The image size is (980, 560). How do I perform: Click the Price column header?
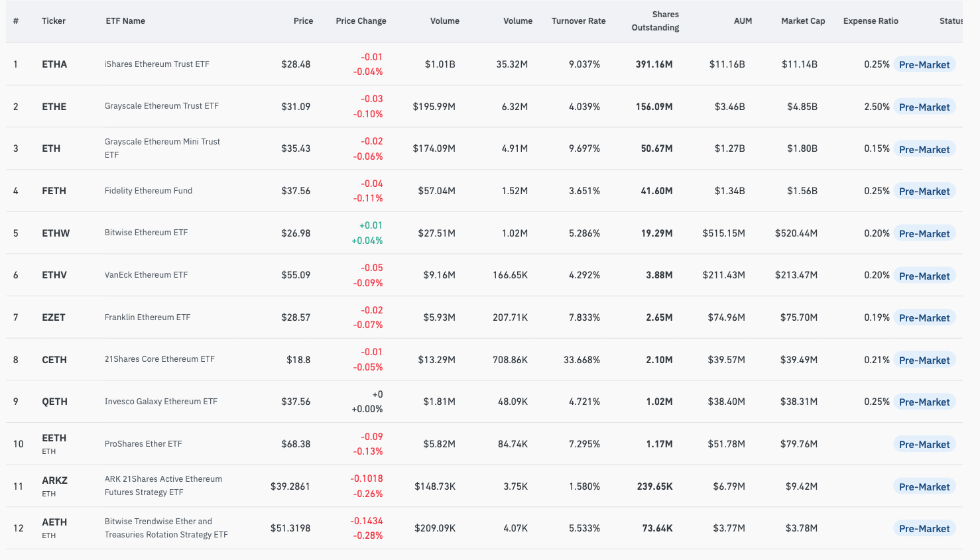coord(303,21)
